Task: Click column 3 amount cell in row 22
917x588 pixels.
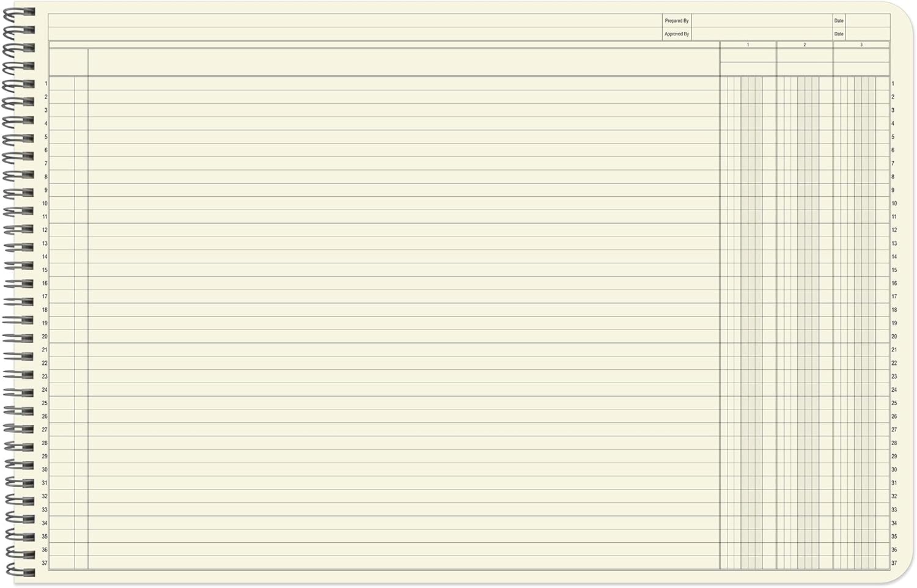Action: click(x=861, y=363)
